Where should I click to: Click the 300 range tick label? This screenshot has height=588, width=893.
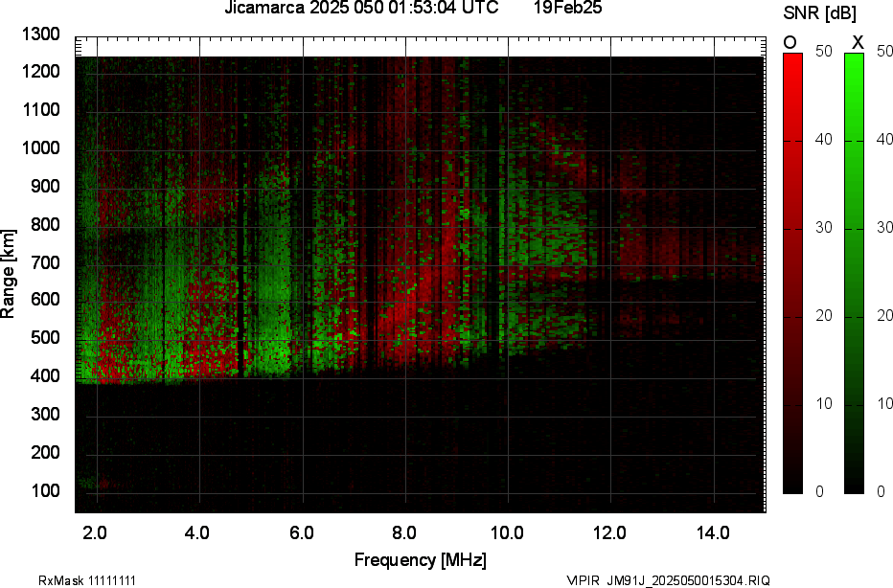(x=46, y=414)
